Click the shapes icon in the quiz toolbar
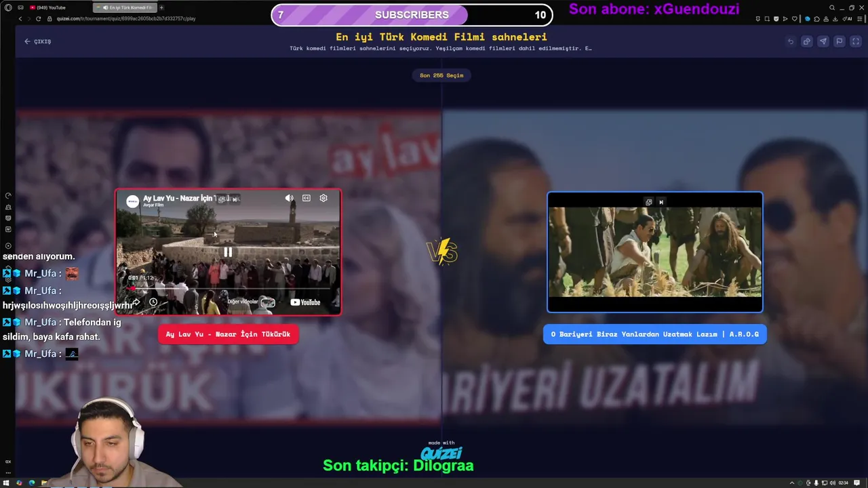This screenshot has height=488, width=868. (x=806, y=41)
